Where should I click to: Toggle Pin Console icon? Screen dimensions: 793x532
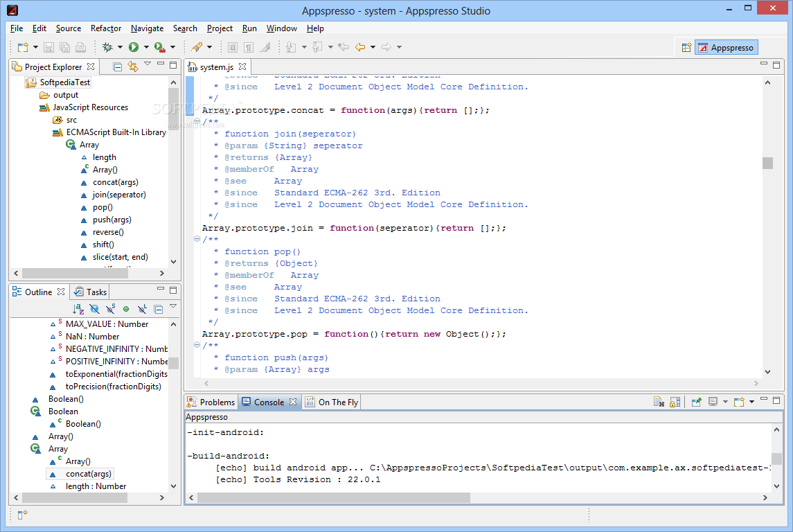[697, 402]
